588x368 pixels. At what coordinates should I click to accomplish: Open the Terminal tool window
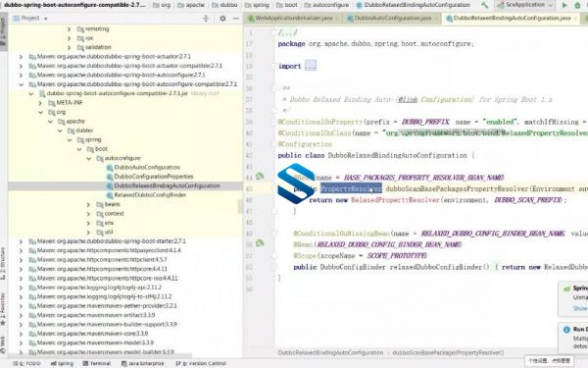(97, 363)
